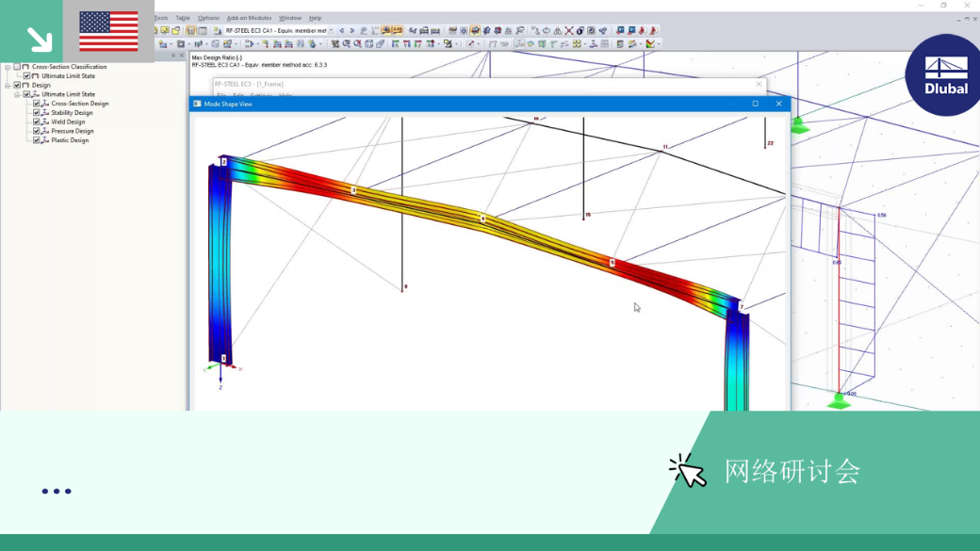Click the previous result arrow in toolbar

[341, 30]
